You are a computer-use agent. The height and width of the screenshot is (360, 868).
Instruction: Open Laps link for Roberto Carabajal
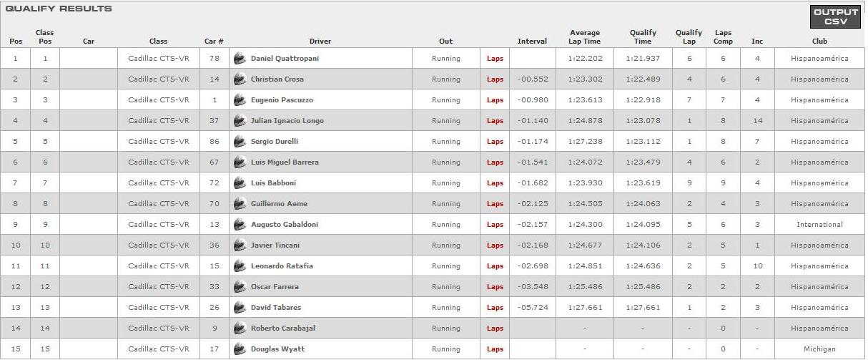495,329
